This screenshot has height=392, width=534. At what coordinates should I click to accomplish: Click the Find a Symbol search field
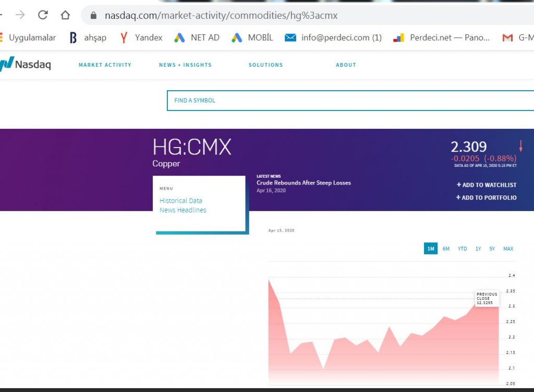(x=350, y=101)
